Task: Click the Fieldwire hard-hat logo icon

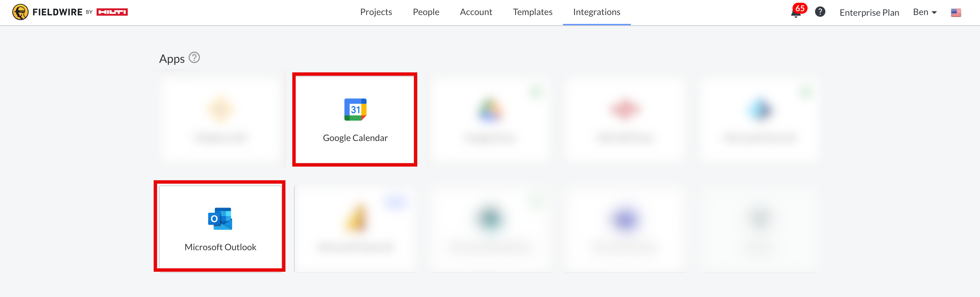Action: coord(20,12)
